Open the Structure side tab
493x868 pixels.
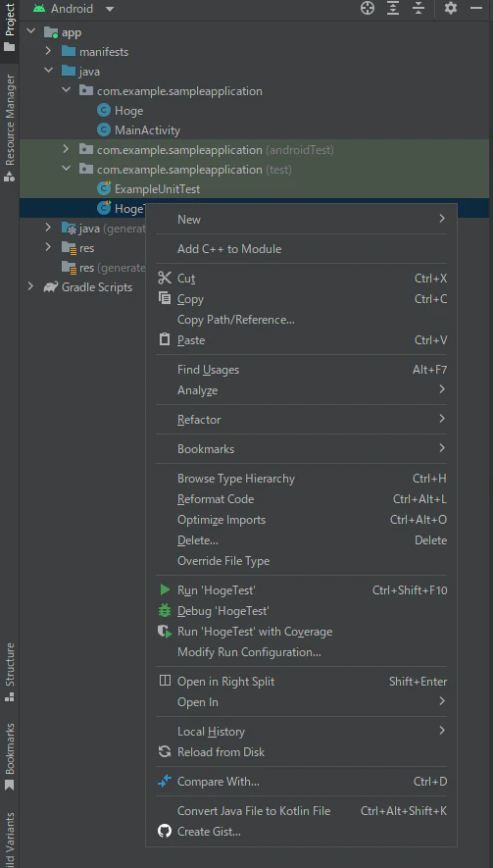[x=10, y=673]
